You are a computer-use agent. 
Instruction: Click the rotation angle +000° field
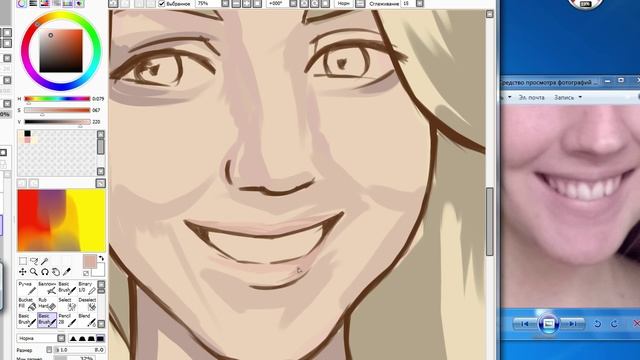pyautogui.click(x=277, y=4)
